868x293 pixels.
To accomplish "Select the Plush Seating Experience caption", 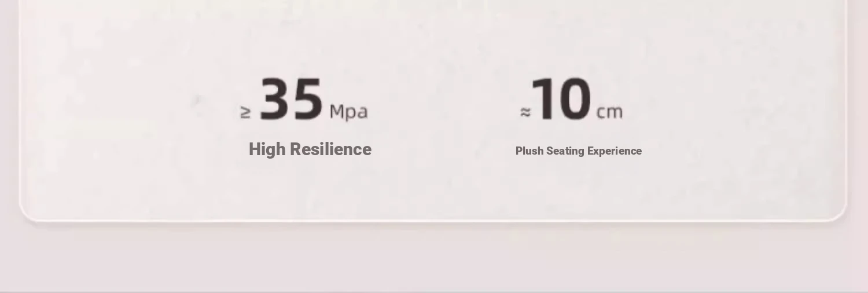I will (x=579, y=151).
